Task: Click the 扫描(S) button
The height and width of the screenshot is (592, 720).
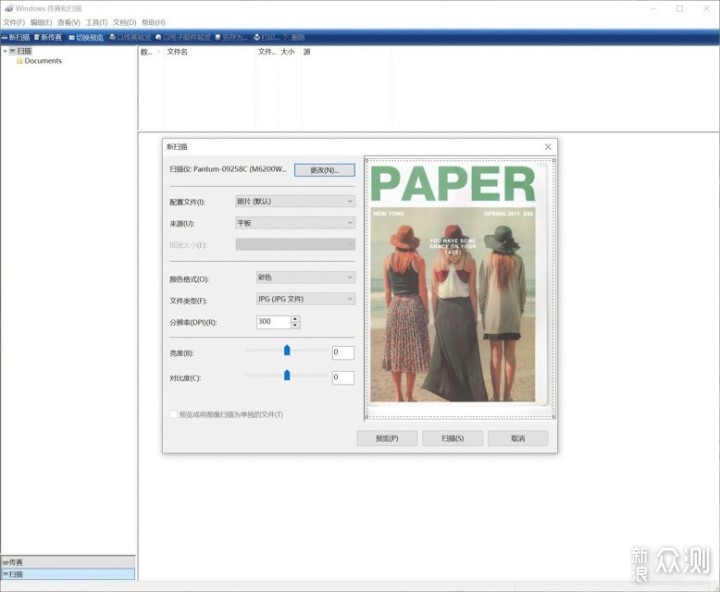Action: coord(453,438)
